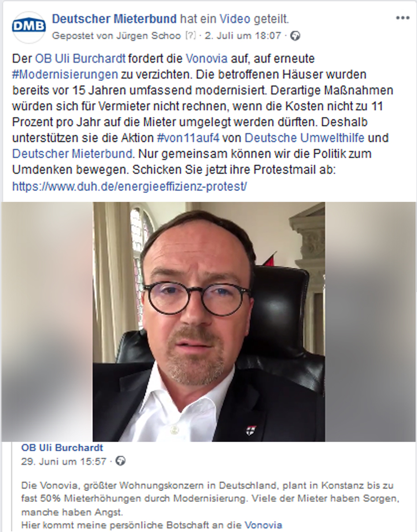Image resolution: width=417 pixels, height=532 pixels.
Task: Open OB Uli Burchardt original post author
Action: point(62,448)
